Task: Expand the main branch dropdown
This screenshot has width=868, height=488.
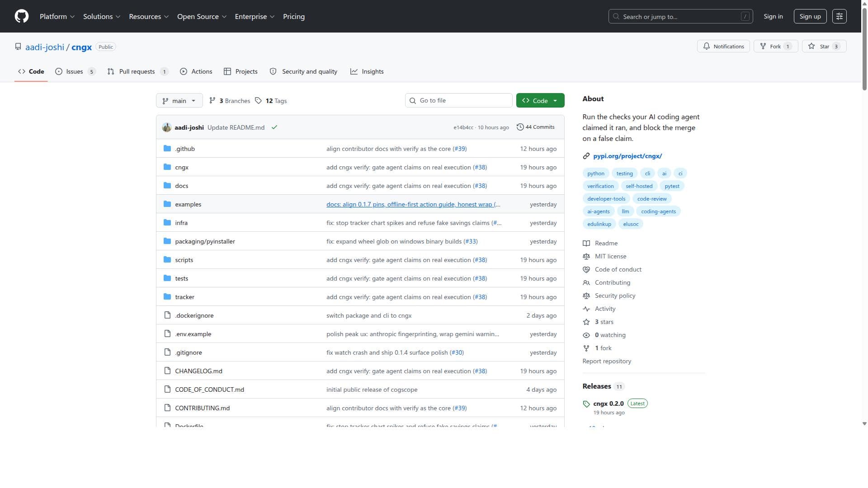Action: click(179, 100)
